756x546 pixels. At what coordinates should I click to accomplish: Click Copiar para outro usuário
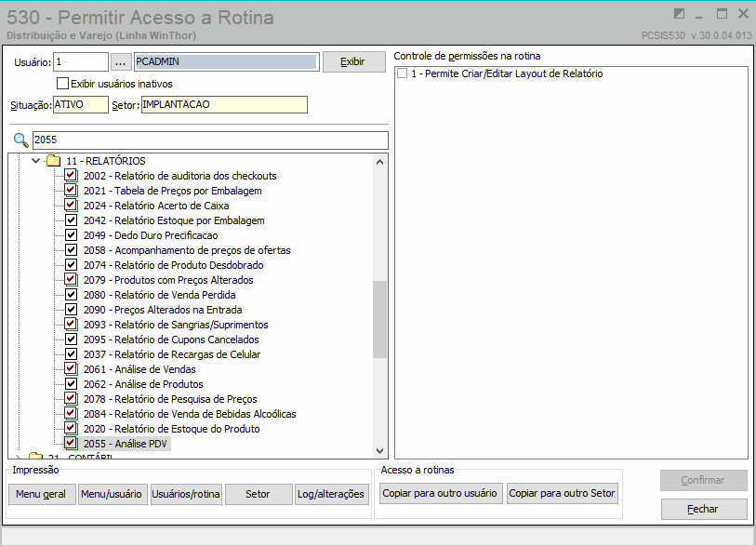point(440,493)
